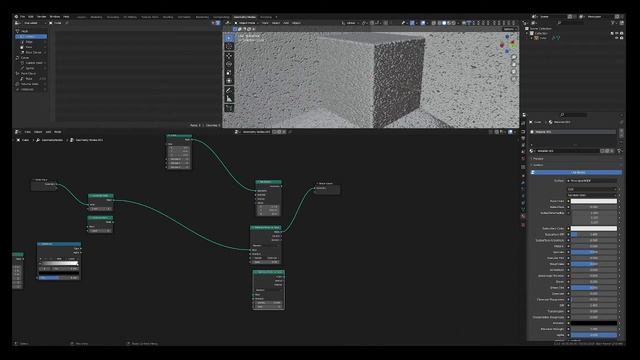Open Texture properties tab
The width and height of the screenshot is (640, 360).
coord(523,225)
